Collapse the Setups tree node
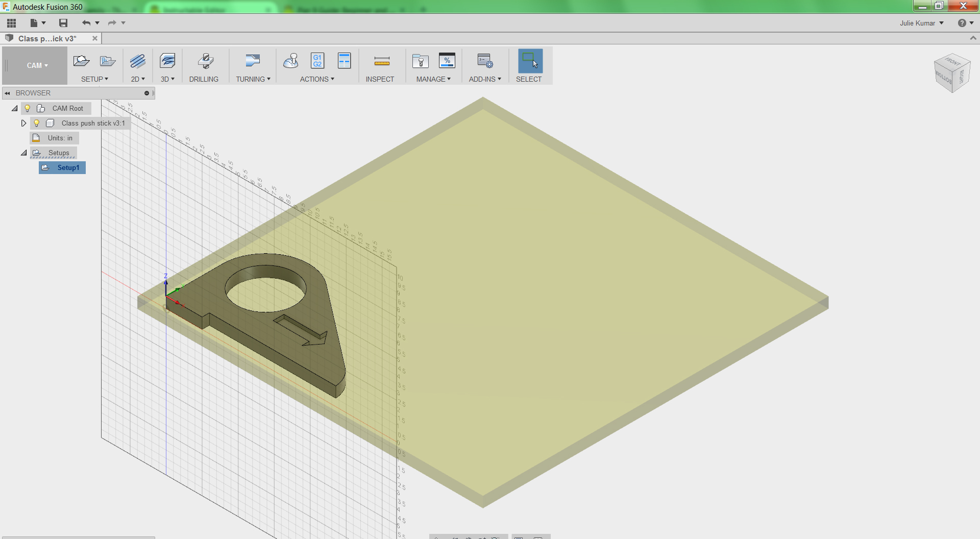 point(24,153)
